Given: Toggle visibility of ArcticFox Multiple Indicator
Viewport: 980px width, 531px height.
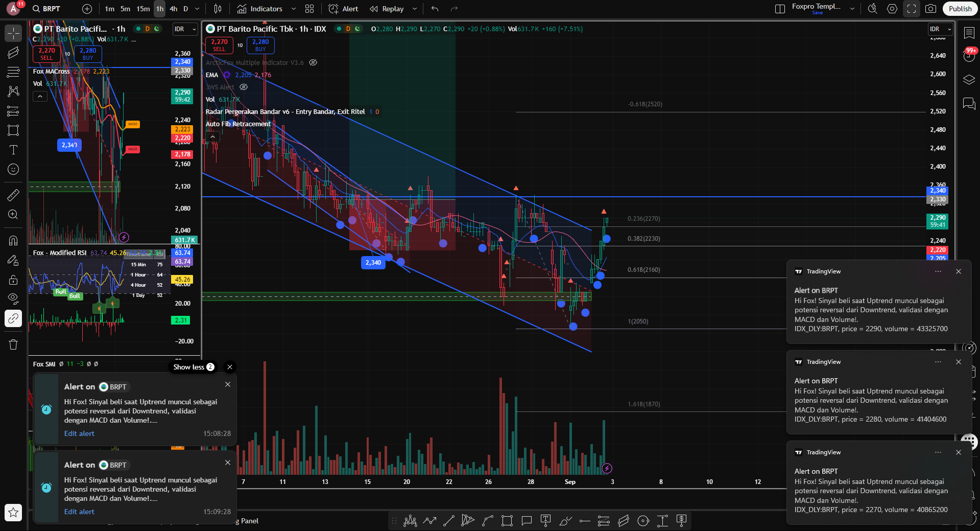Looking at the screenshot, I should coord(313,62).
